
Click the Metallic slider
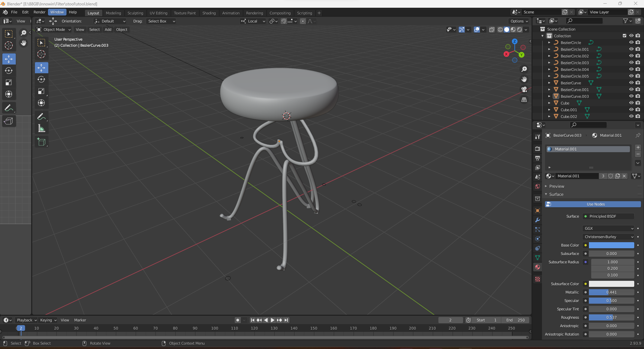point(611,292)
